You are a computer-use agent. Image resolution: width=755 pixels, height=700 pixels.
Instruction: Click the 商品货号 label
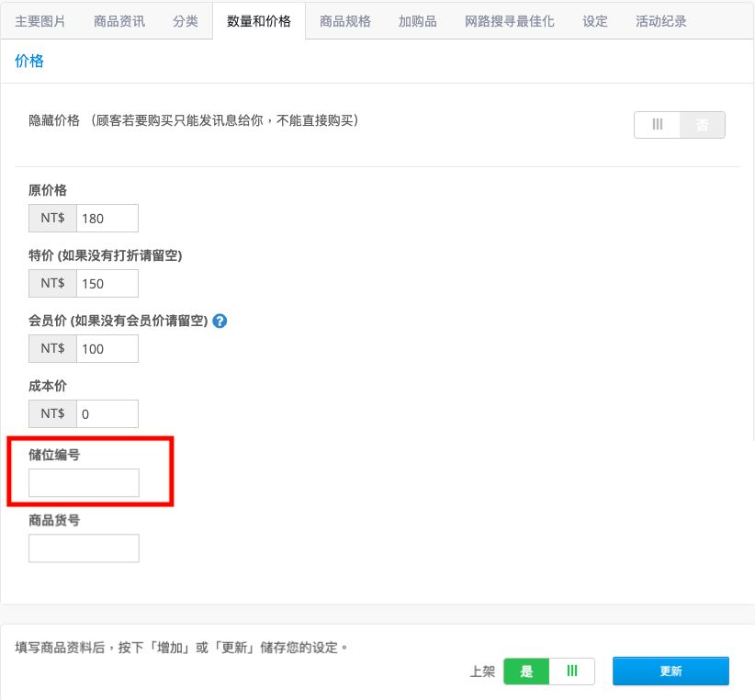pyautogui.click(x=54, y=521)
